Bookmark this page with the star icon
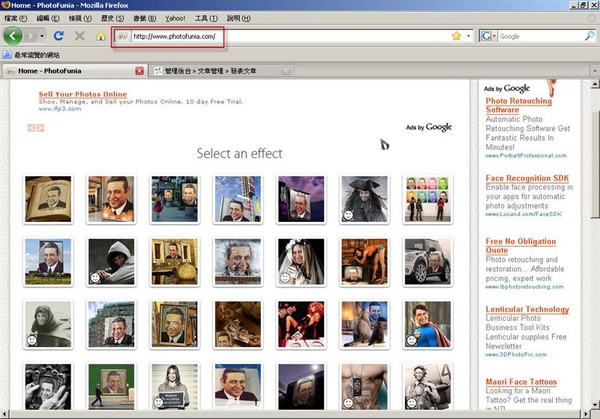Image resolution: width=600 pixels, height=419 pixels. [456, 36]
